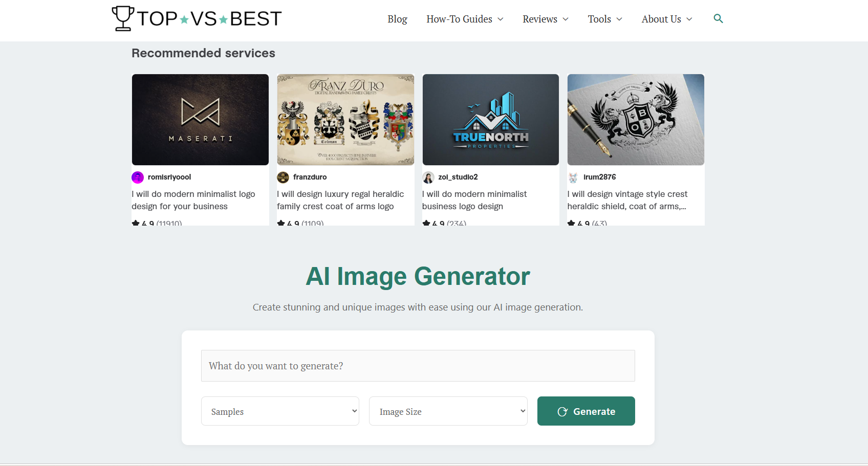
Task: Open 'modern minimalist logo design for your business' listing
Action: point(193,200)
